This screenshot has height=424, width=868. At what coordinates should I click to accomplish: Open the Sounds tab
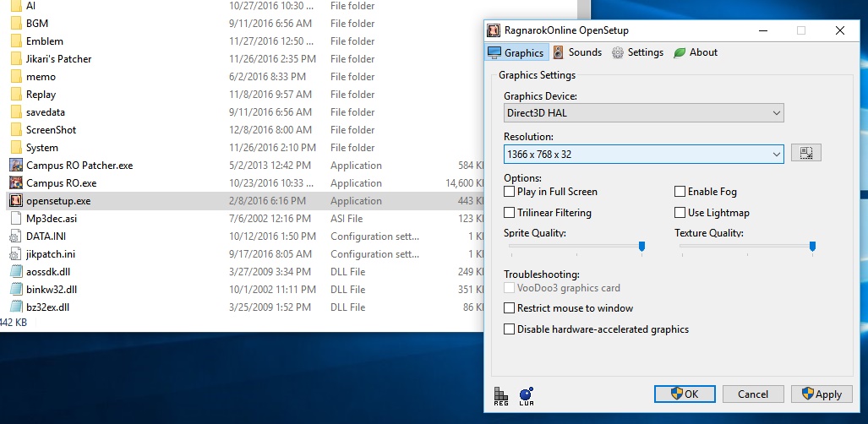point(577,52)
